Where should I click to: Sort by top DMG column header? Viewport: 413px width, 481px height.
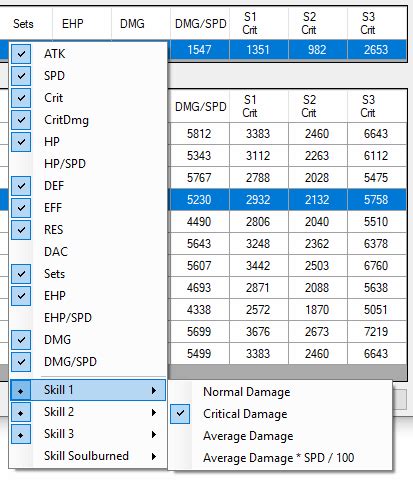141,24
